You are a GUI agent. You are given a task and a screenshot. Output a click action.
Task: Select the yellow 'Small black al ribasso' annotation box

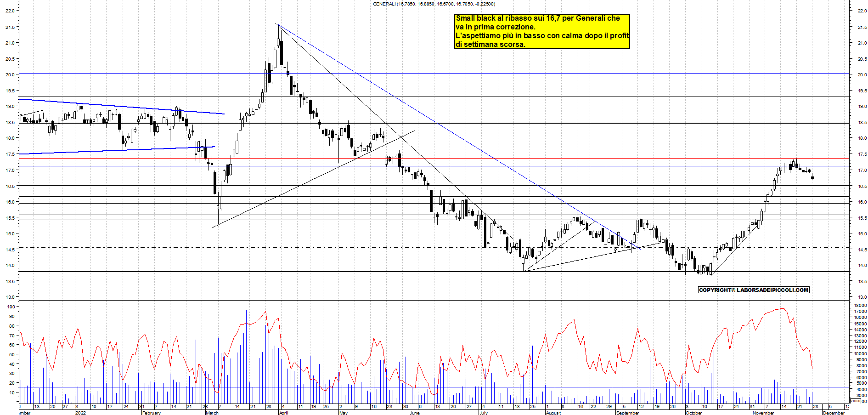[x=542, y=31]
